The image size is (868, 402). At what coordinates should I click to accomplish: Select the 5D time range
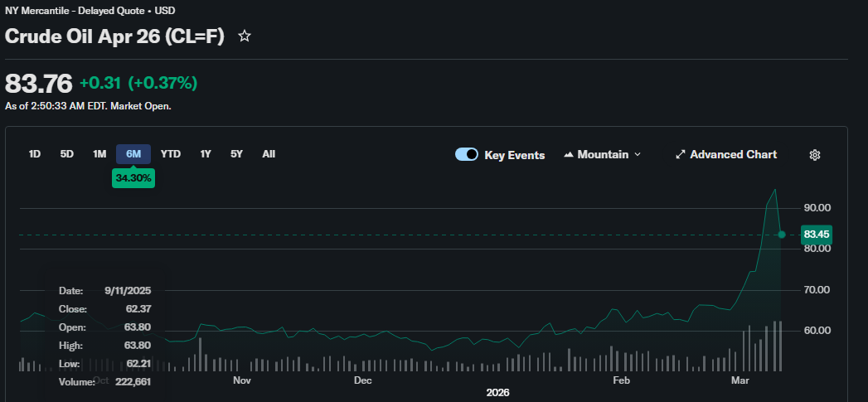pos(67,154)
